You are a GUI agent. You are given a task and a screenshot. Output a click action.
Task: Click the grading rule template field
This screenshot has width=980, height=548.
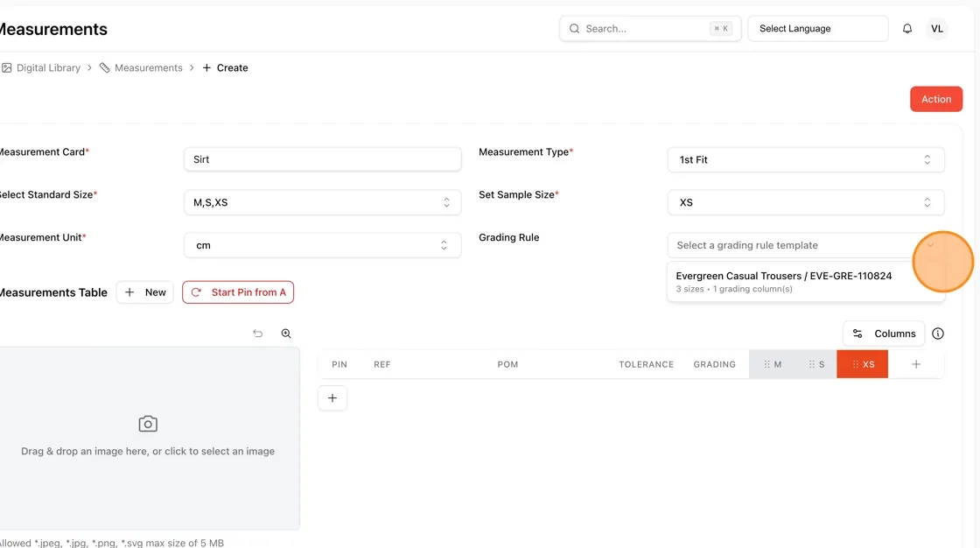click(x=806, y=245)
